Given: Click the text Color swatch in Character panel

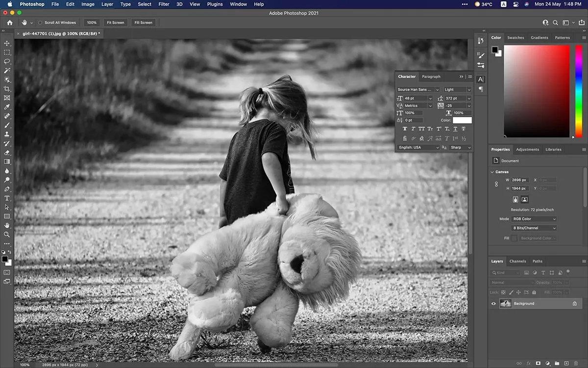Looking at the screenshot, I should 462,120.
